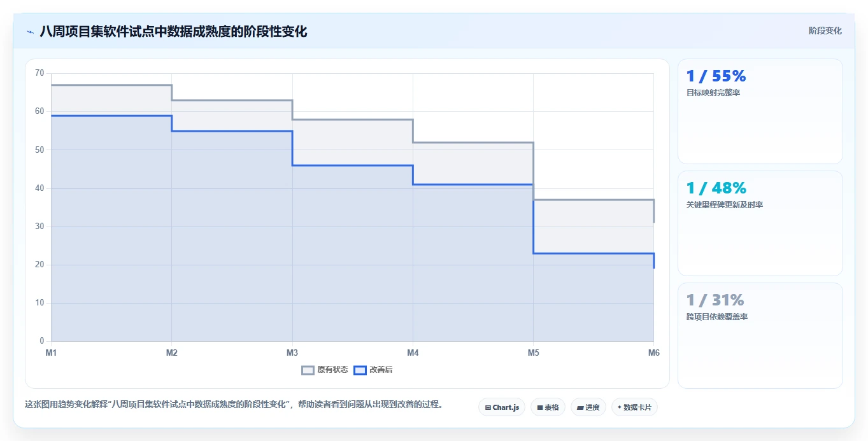The image size is (868, 441).
Task: Click the lightning icon beside the title
Action: [x=31, y=32]
